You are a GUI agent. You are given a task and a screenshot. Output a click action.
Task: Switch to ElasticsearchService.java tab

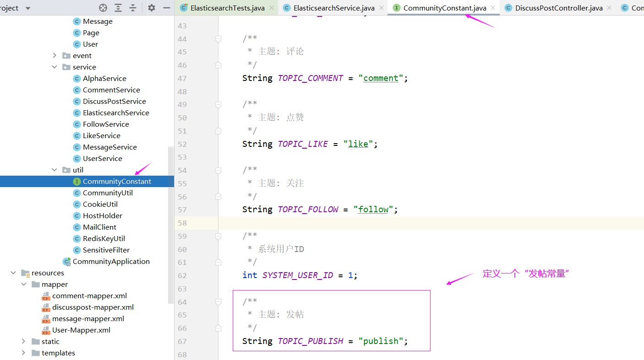[334, 8]
